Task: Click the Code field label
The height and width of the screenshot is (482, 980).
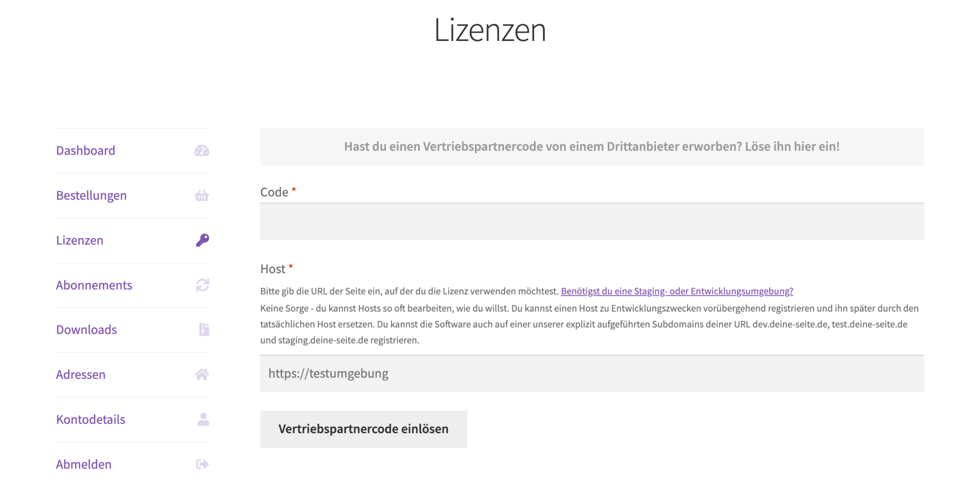Action: 274,192
